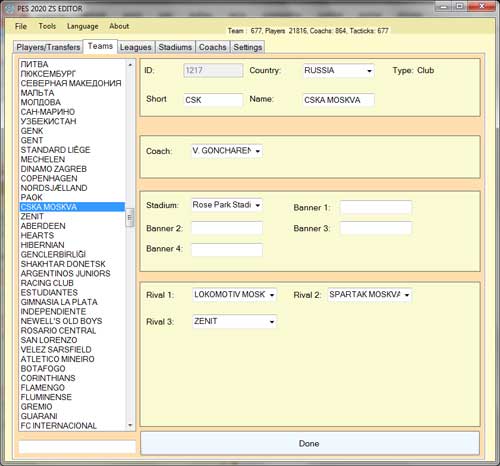The height and width of the screenshot is (466, 500).
Task: Select ATLETICO MINEIRO in the team list
Action: click(x=72, y=359)
